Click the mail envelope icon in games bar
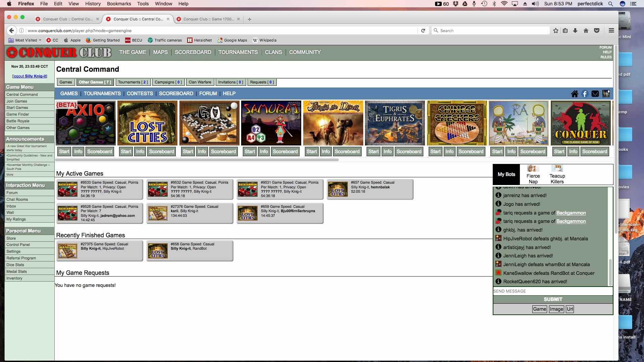The image size is (644, 362). (595, 94)
